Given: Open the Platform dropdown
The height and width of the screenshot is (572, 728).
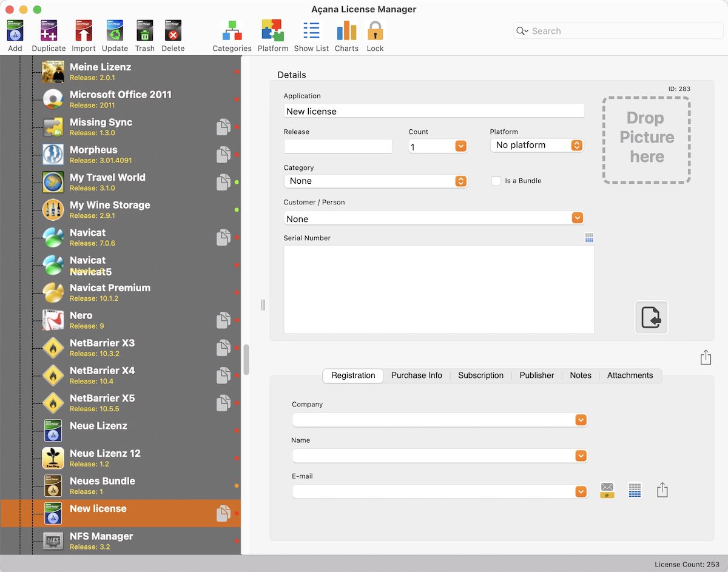Looking at the screenshot, I should pos(537,145).
